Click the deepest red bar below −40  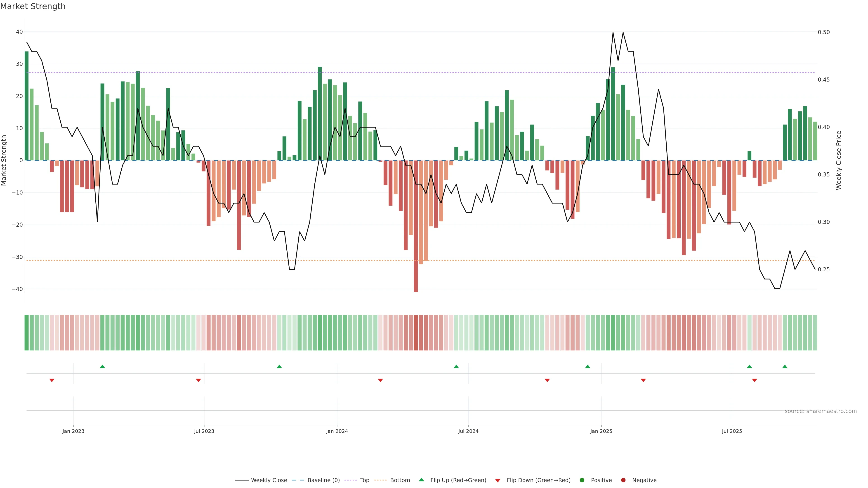pos(416,290)
